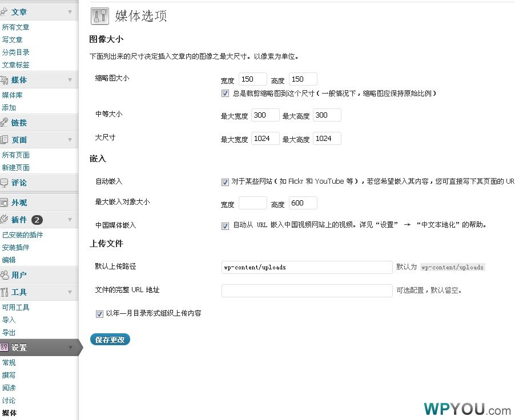Viewport: 515px width, 420px height.
Task: Open 文章标签 link
Action: [16, 64]
